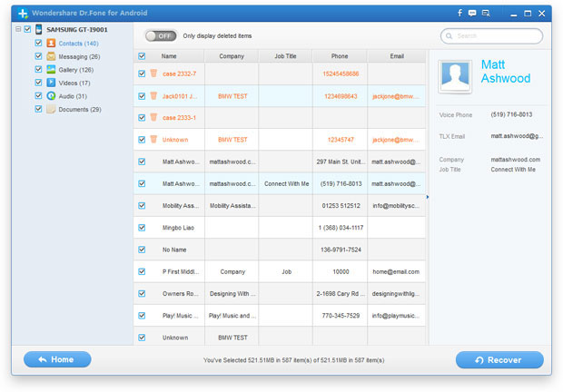Minimize the Dr.Fone window
The image size is (563, 392).
coord(514,15)
